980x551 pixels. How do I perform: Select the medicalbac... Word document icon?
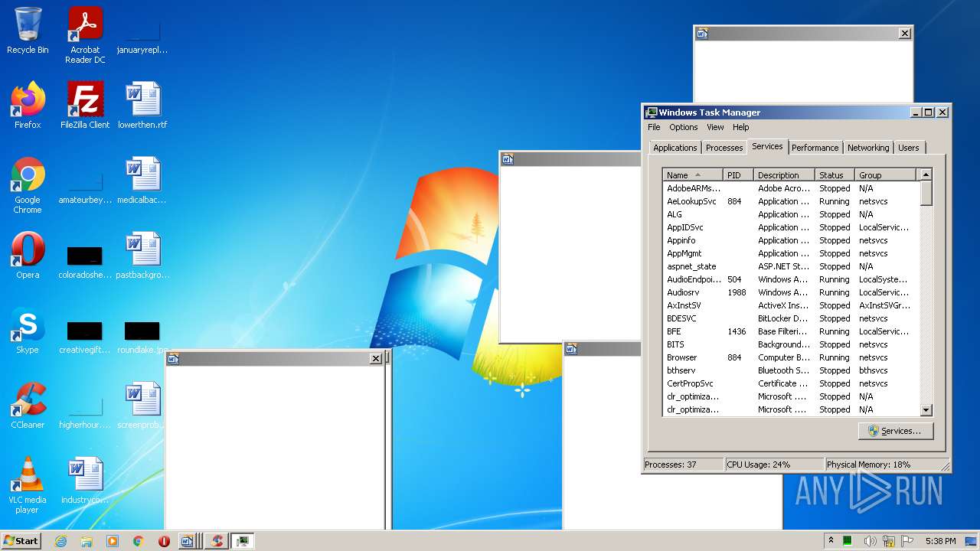[x=142, y=181]
